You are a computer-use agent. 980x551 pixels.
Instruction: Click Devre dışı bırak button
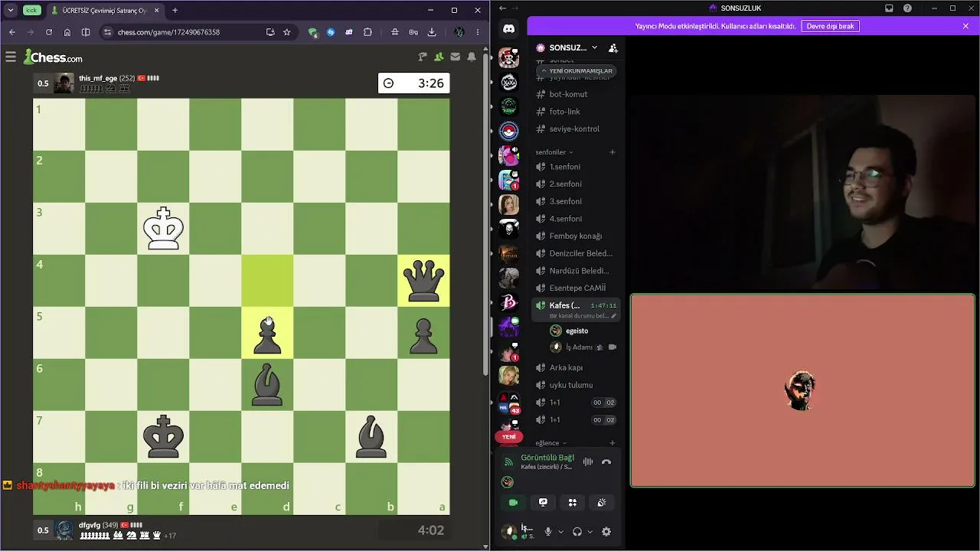[x=831, y=26]
